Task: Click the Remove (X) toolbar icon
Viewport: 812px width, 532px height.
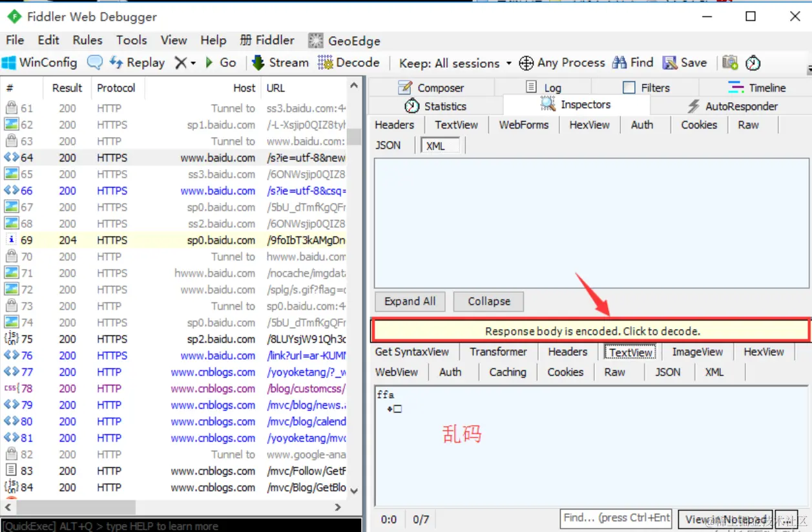Action: [181, 63]
